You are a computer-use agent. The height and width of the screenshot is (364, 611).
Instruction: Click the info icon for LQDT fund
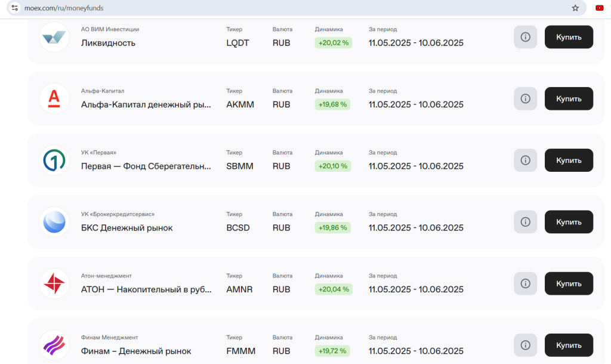click(x=525, y=37)
